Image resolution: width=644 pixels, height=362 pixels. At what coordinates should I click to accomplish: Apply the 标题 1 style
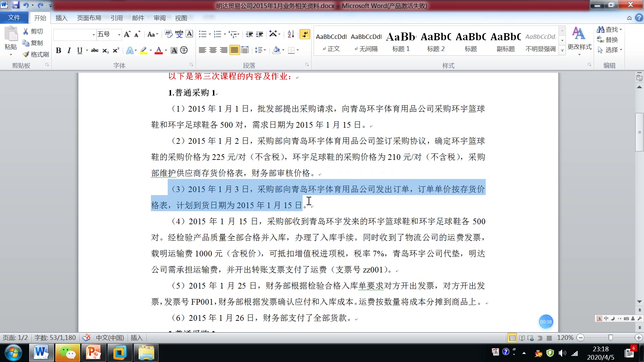click(x=400, y=40)
